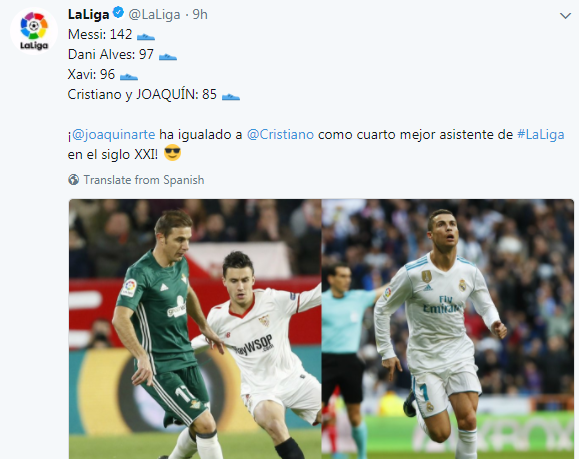Click the boot emoji after Xavi: 96
579x459 pixels.
129,76
